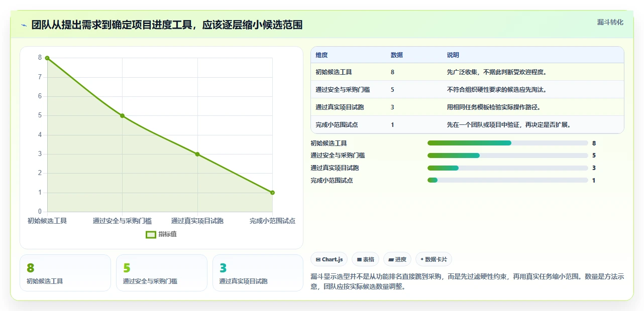Click the description 不符合组织硬性要求的候选应先淘汰。

click(x=497, y=90)
